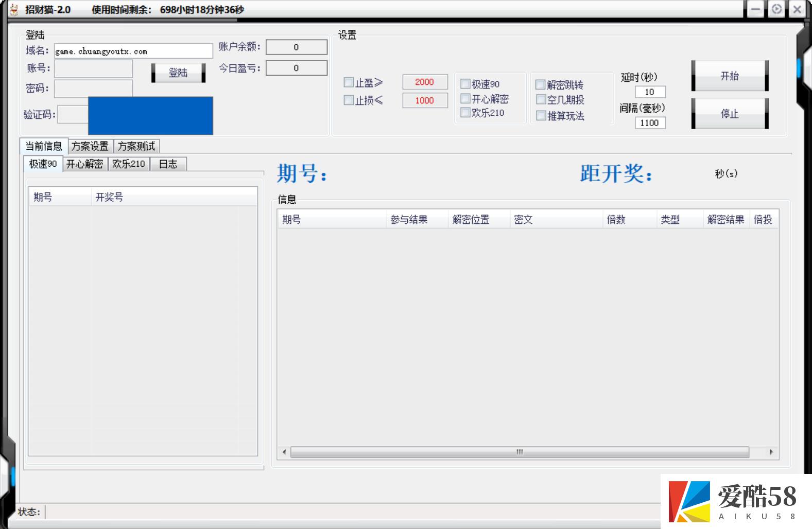Click the right arrow of 信息 table scrollbar
Viewport: 812px width, 529px height.
771,452
